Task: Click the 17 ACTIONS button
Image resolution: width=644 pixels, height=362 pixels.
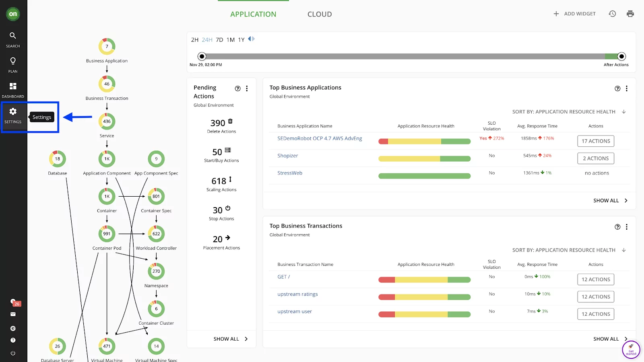Action: tap(596, 141)
